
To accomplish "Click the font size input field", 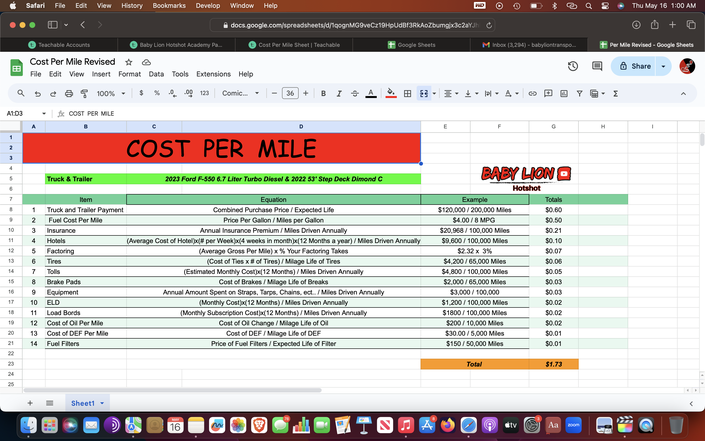I will (x=290, y=93).
